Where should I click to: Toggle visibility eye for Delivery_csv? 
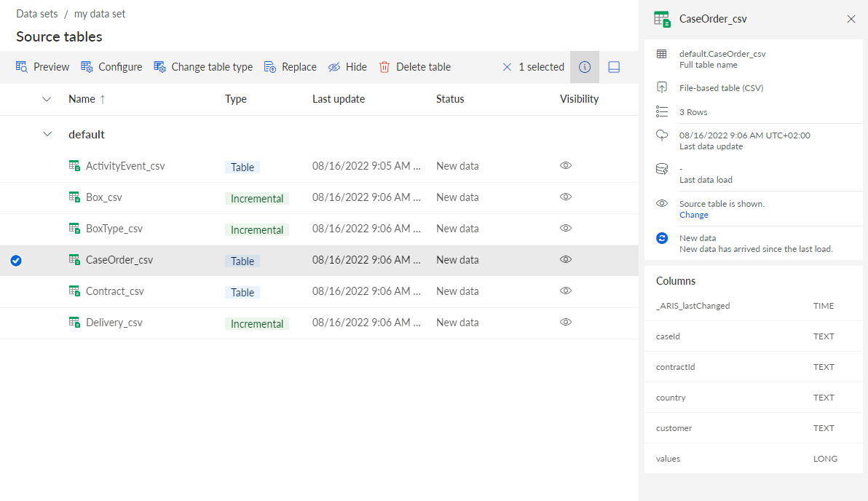tap(565, 322)
